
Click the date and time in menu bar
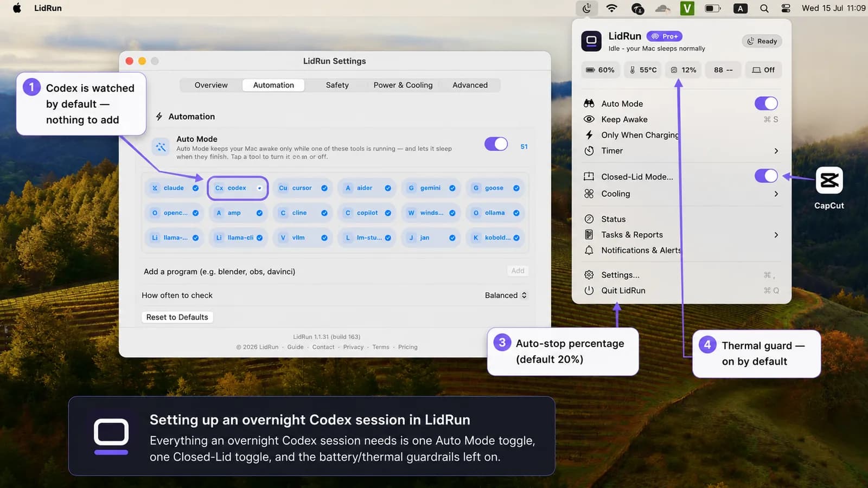tap(833, 8)
